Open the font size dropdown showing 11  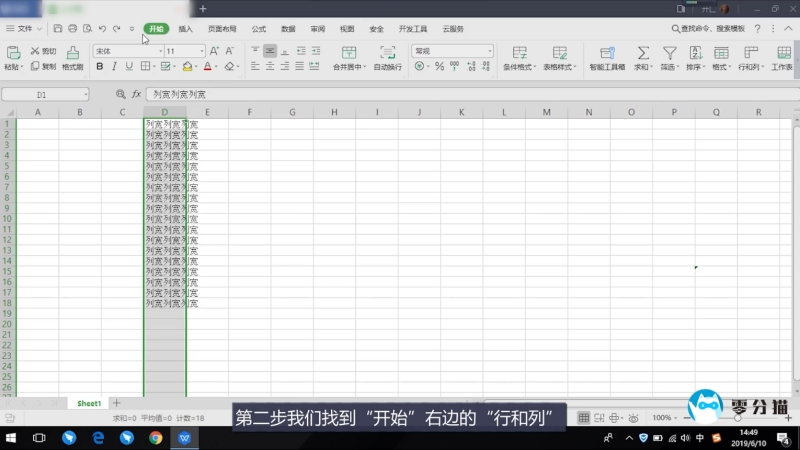click(201, 50)
